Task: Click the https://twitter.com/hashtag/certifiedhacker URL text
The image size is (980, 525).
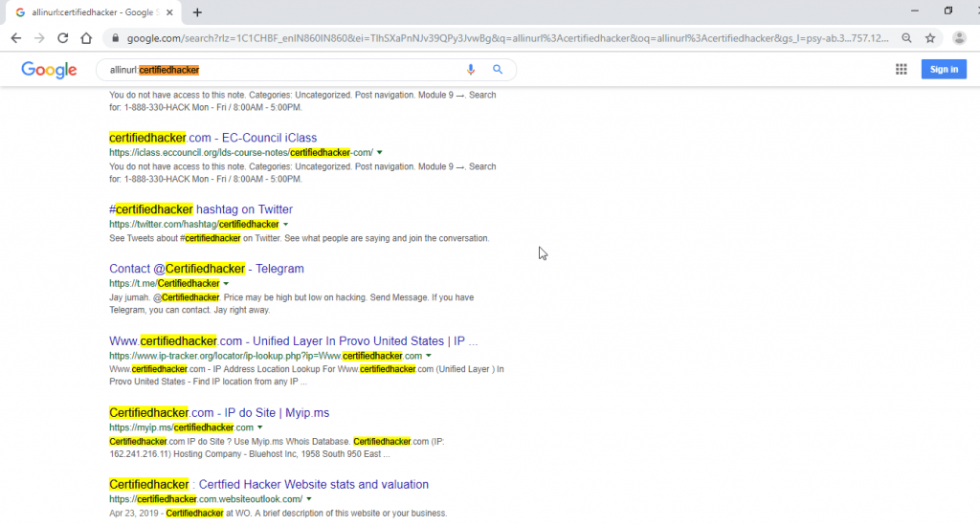Action: (x=193, y=224)
